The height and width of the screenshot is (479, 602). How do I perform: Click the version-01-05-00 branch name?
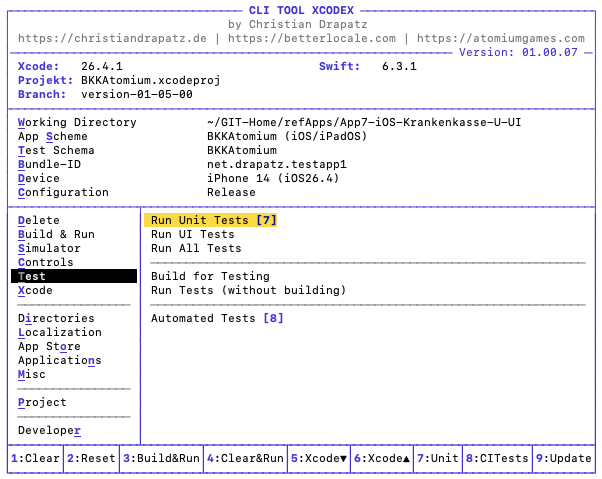click(x=137, y=94)
